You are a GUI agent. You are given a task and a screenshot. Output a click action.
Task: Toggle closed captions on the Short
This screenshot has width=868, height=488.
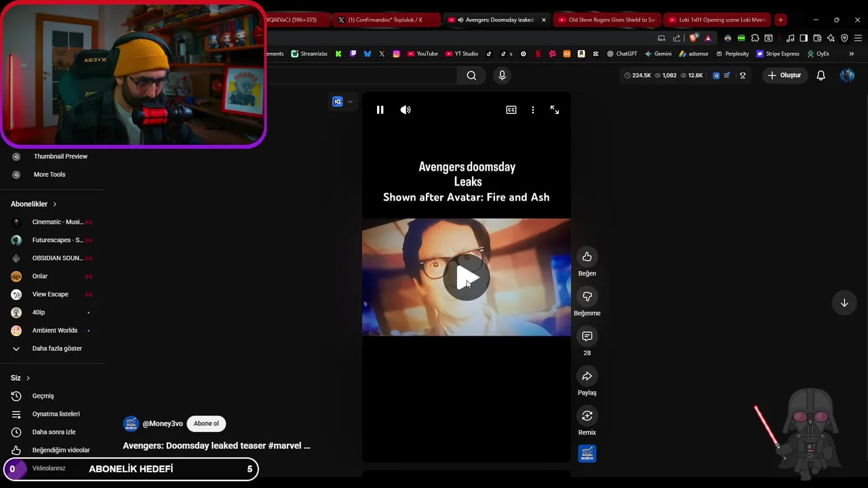[x=511, y=110]
